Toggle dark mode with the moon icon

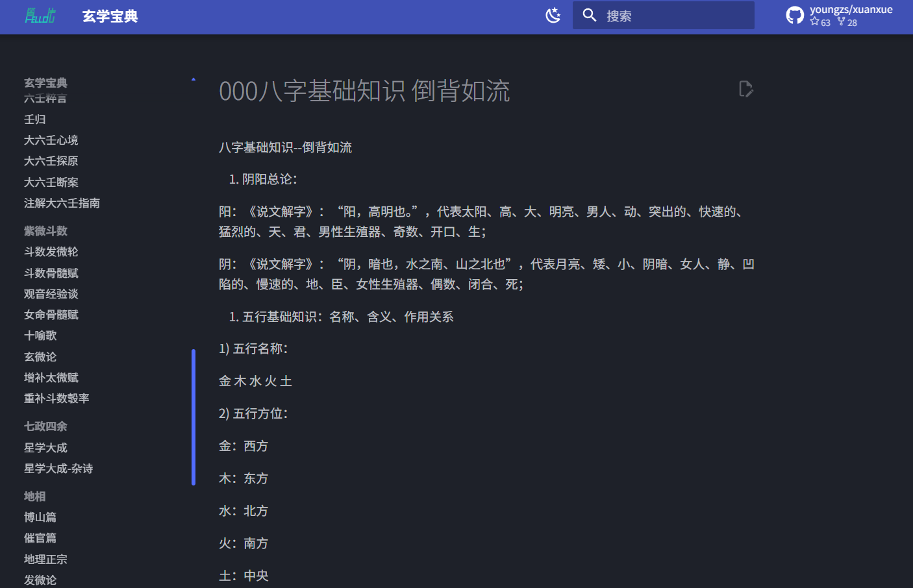553,14
